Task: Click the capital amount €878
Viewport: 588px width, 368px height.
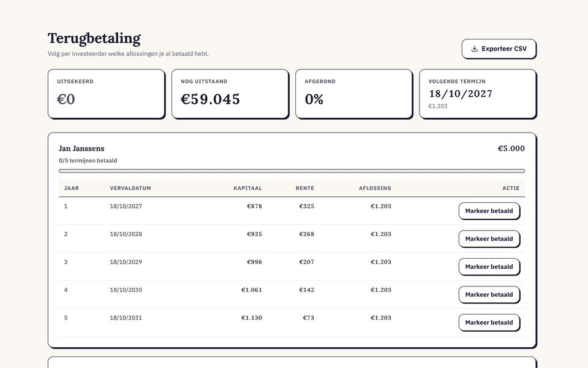Action: pos(255,206)
